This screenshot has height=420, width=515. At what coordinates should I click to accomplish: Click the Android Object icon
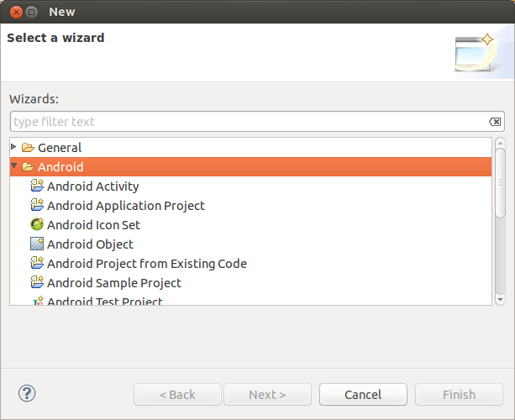tap(37, 244)
